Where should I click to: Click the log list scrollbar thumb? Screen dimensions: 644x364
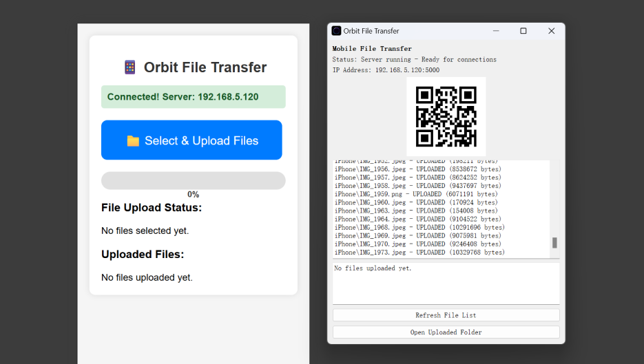point(554,242)
